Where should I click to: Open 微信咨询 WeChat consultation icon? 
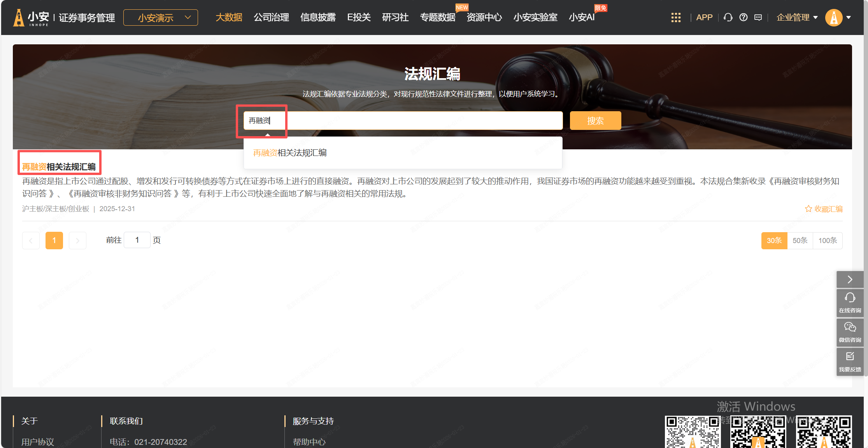pyautogui.click(x=850, y=332)
